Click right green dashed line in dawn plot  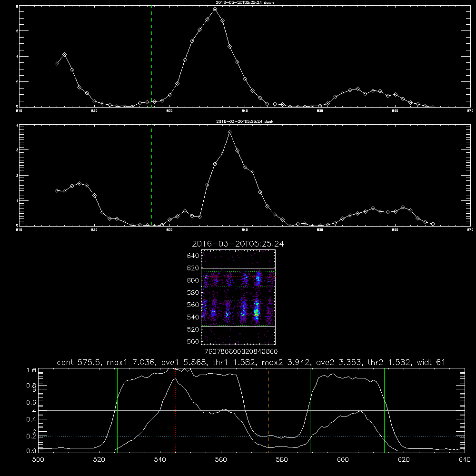pos(263,56)
